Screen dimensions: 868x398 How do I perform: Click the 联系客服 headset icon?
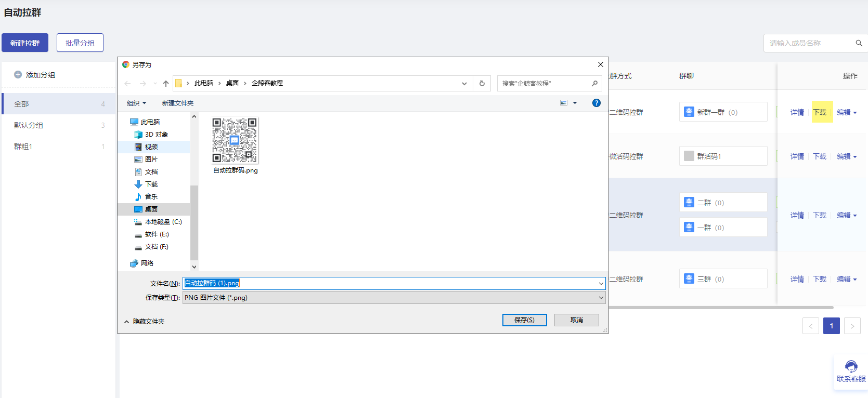pos(851,366)
